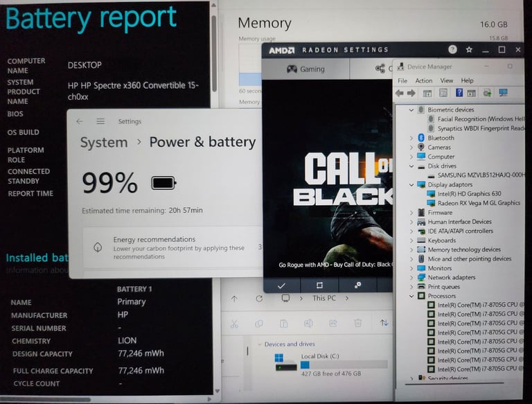
Task: Click the back arrow in Settings window
Action: point(80,121)
